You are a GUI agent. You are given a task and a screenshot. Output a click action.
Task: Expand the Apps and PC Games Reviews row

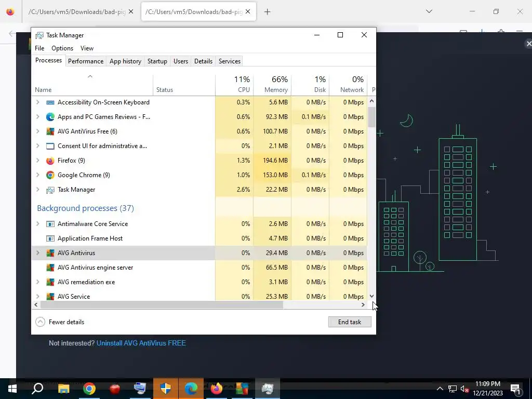(x=37, y=117)
